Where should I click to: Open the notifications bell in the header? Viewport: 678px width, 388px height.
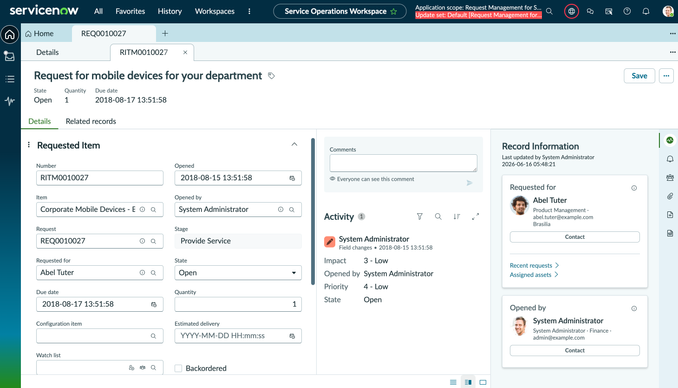646,11
